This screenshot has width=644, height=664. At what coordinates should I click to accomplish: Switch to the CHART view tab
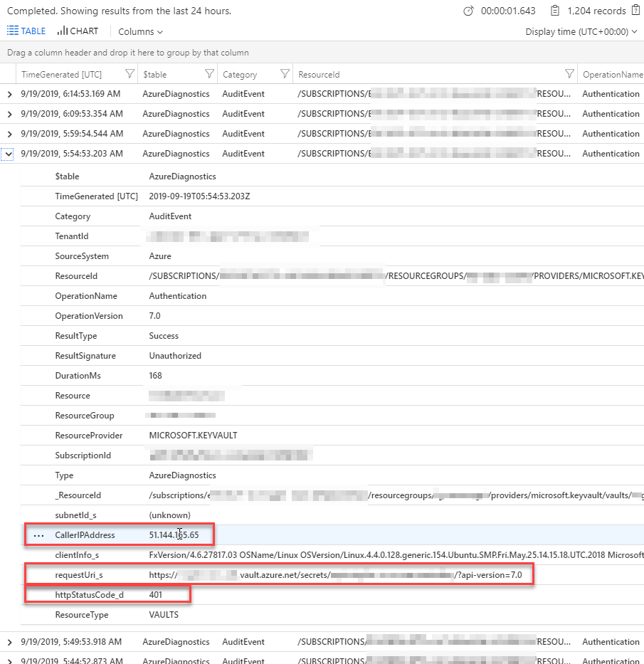click(x=78, y=31)
